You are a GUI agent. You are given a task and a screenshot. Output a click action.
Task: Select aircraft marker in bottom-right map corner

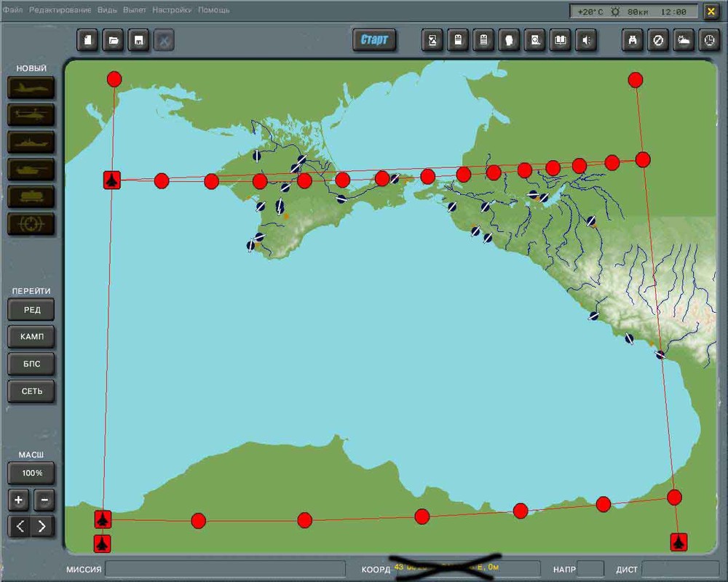pyautogui.click(x=678, y=542)
